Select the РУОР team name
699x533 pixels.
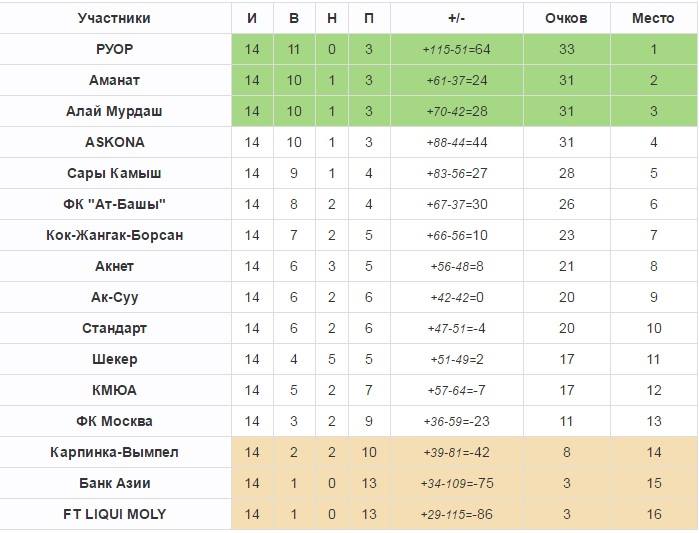pyautogui.click(x=114, y=49)
